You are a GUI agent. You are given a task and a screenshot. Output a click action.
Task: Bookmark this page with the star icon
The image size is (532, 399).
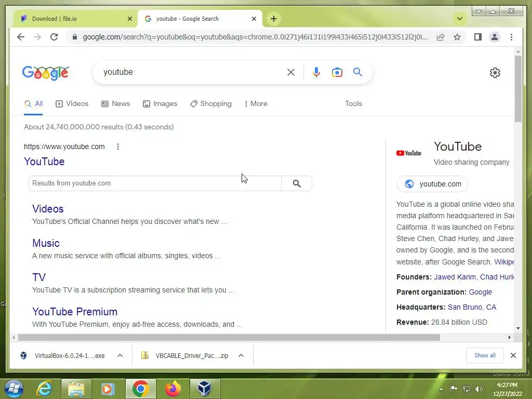point(457,37)
